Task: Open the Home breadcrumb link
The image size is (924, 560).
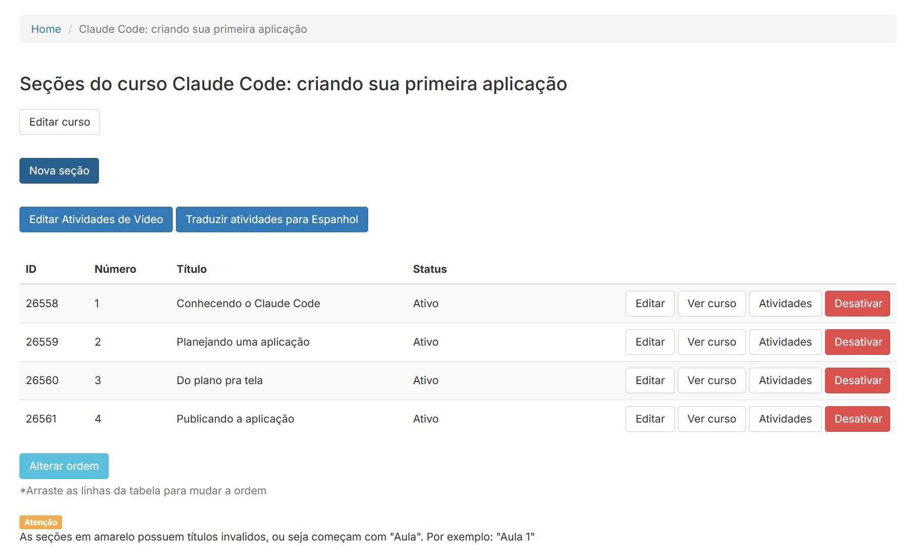Action: pyautogui.click(x=46, y=29)
